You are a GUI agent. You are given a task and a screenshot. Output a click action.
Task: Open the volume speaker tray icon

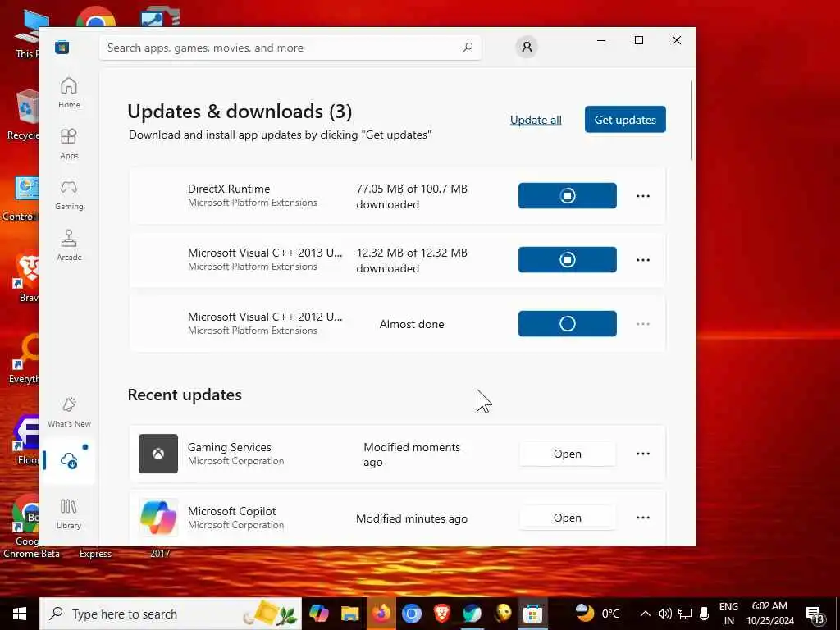(x=664, y=614)
